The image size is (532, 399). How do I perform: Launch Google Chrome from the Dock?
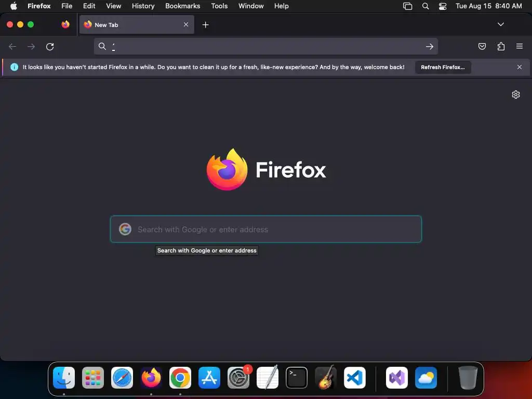[180, 378]
